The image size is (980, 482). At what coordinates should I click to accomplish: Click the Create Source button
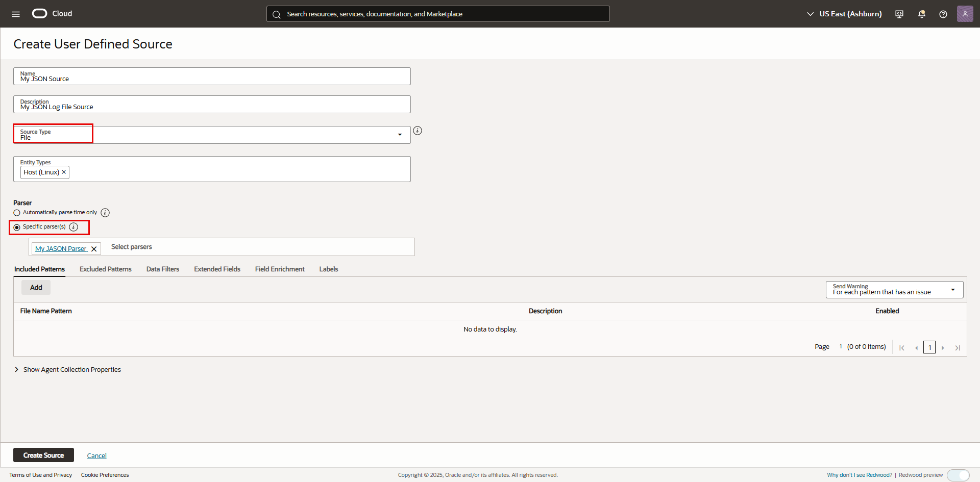click(43, 455)
